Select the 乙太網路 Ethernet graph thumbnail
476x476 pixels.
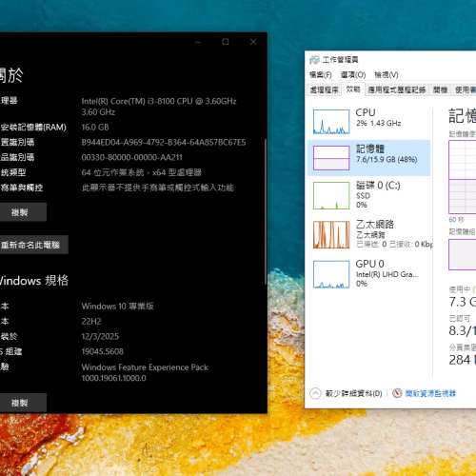[331, 234]
